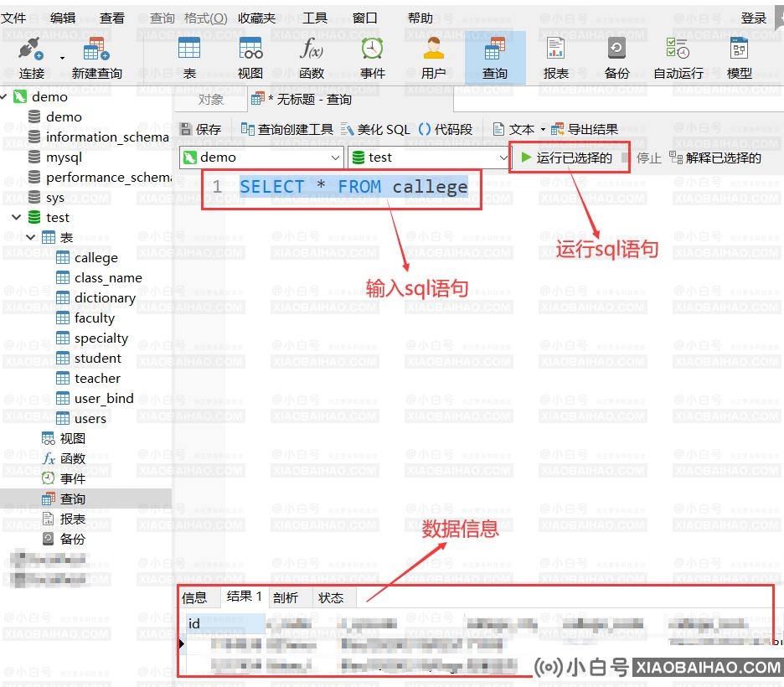Open the 查询创建工具 query builder

click(286, 130)
